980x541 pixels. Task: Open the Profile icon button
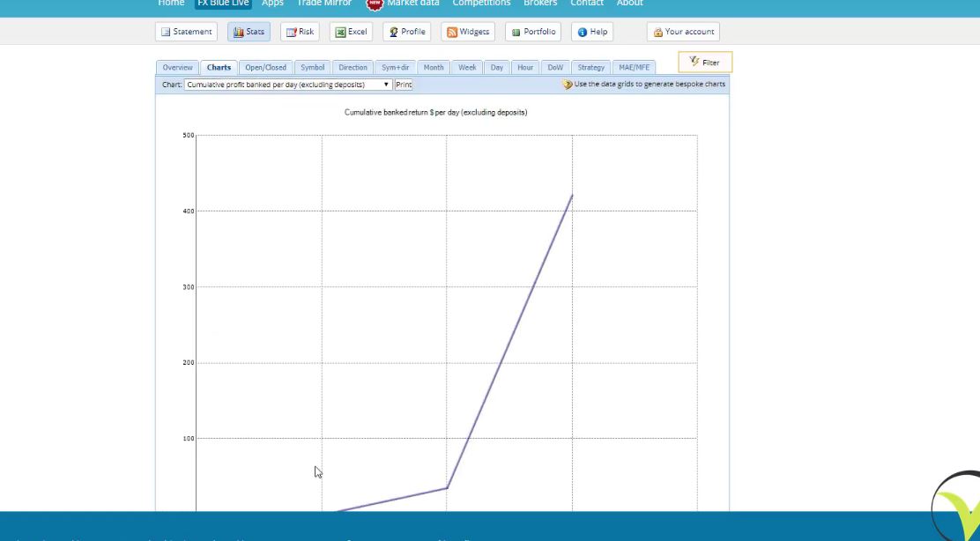(406, 32)
